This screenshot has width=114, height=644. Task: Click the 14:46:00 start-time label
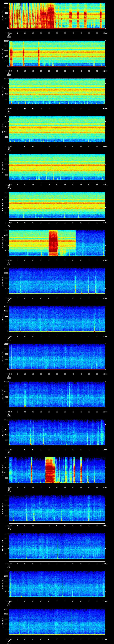click(9, 298)
